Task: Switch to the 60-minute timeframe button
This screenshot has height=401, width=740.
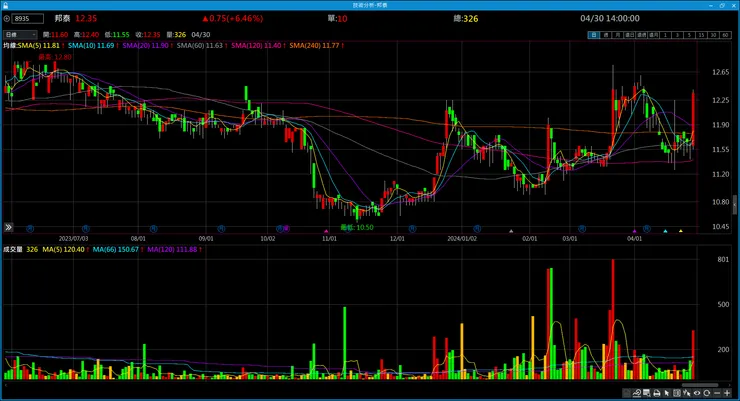Action: (x=725, y=35)
